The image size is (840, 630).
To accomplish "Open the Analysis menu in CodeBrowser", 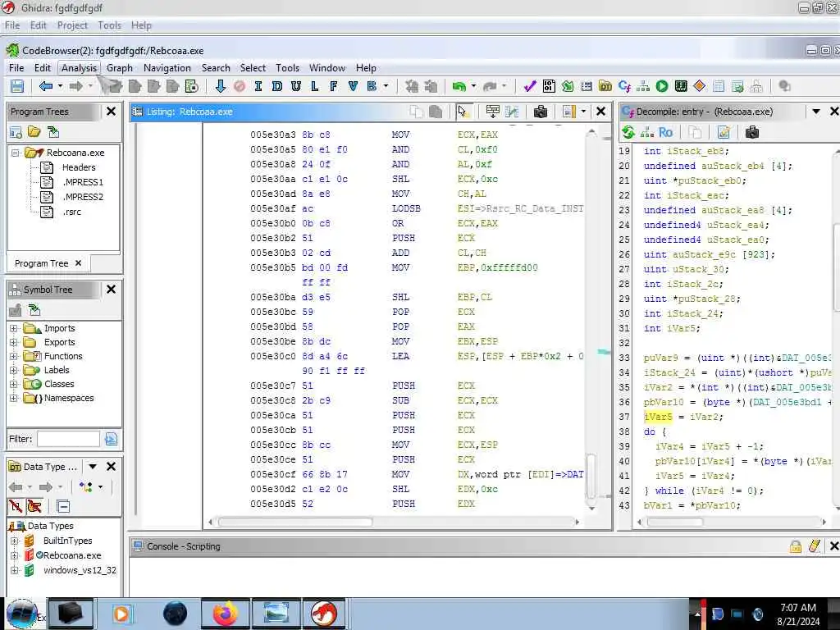I will click(x=79, y=68).
